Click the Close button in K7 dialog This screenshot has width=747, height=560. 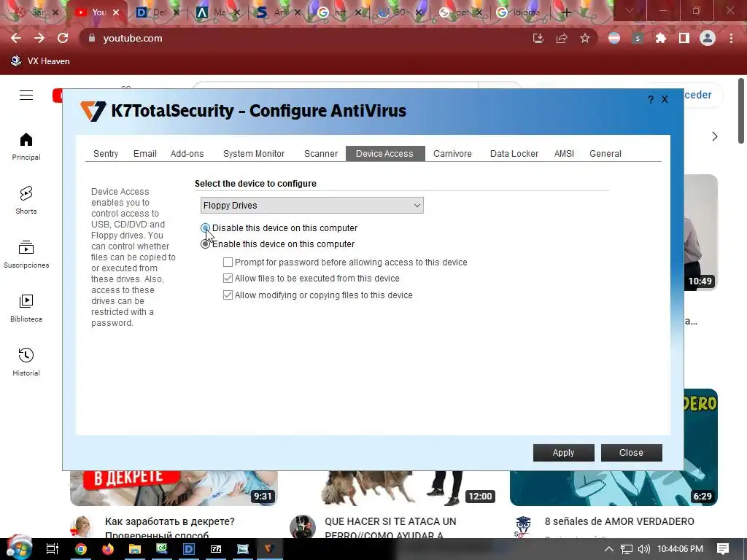click(631, 453)
